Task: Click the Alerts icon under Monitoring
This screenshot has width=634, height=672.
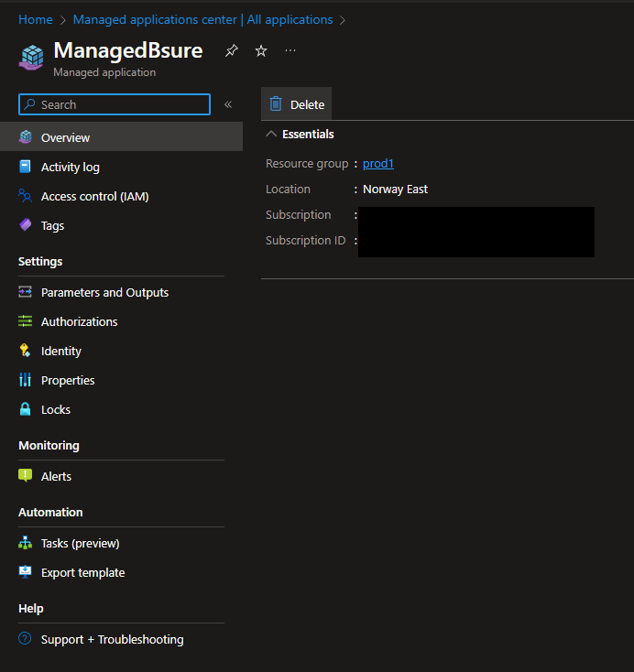Action: pos(25,476)
